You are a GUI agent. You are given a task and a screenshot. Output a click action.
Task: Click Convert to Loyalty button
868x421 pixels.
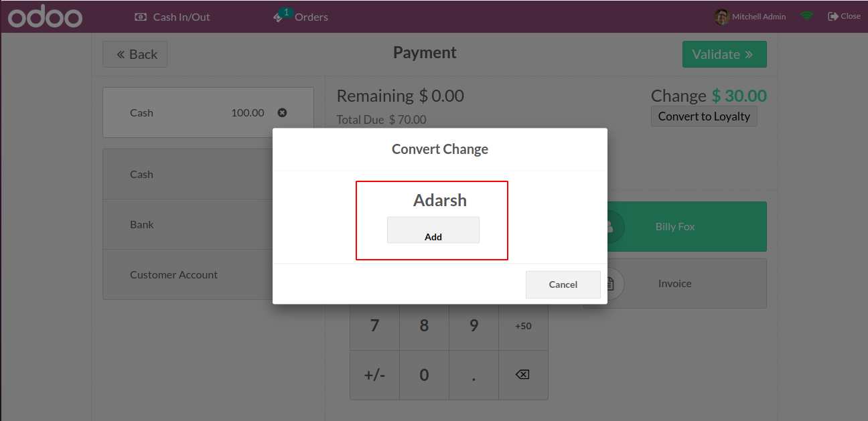click(x=704, y=116)
